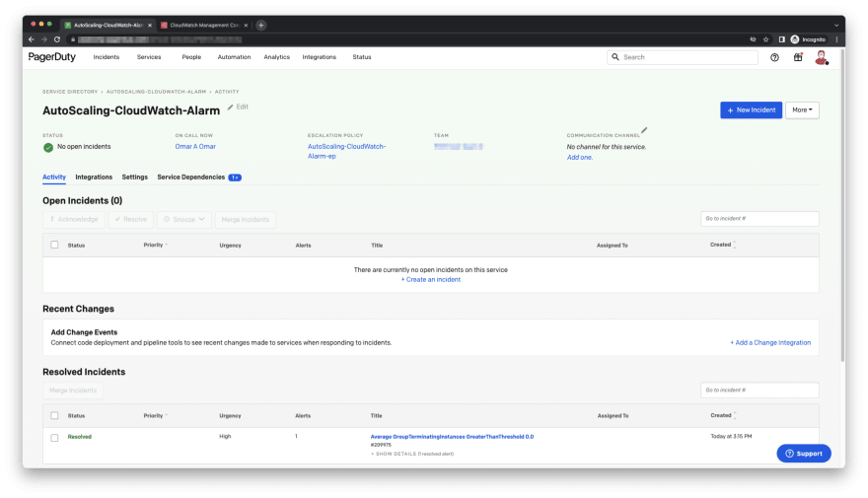The height and width of the screenshot is (498, 868).
Task: Sort open incidents by Priority
Action: point(155,245)
